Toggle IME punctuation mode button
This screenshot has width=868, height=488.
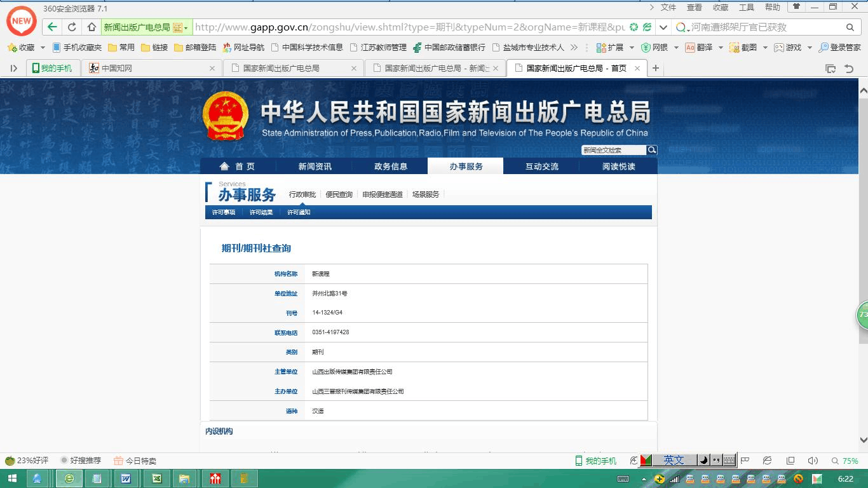point(717,460)
